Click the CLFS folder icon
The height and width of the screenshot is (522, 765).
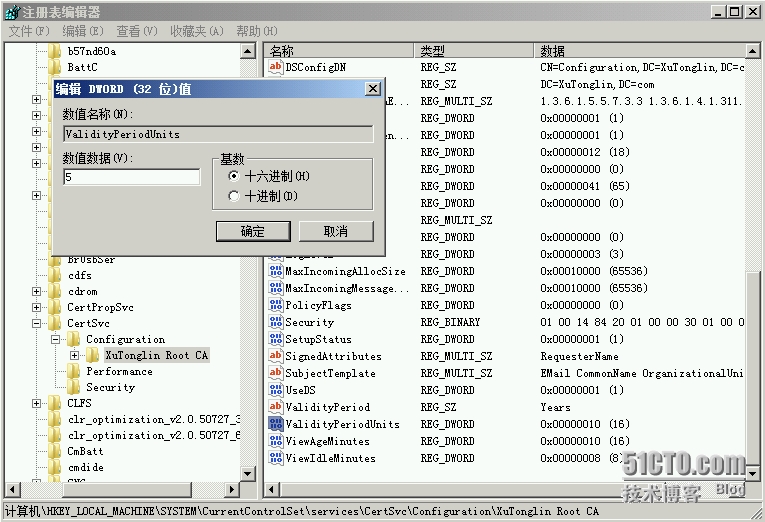55,403
